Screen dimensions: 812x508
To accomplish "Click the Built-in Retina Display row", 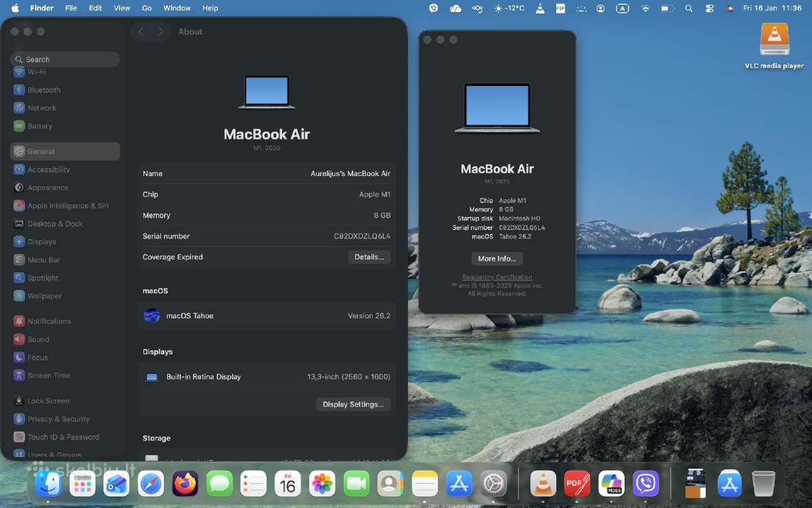I will click(267, 377).
